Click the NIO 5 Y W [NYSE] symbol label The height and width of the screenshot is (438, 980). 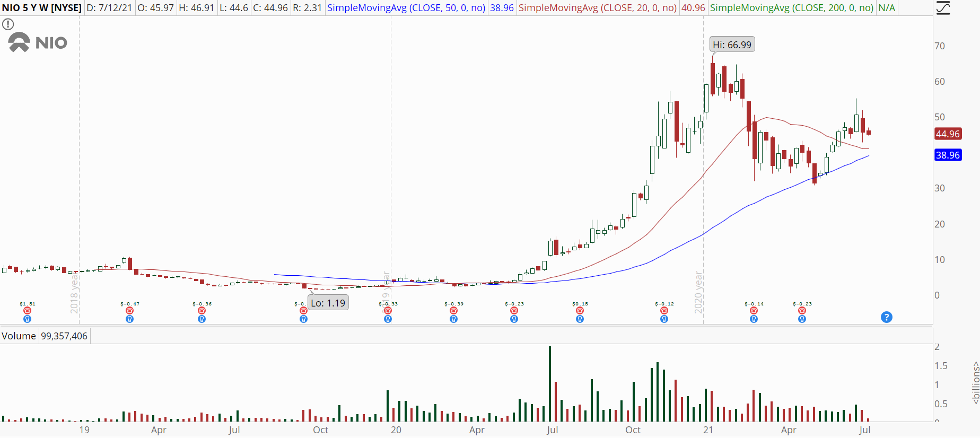point(42,8)
